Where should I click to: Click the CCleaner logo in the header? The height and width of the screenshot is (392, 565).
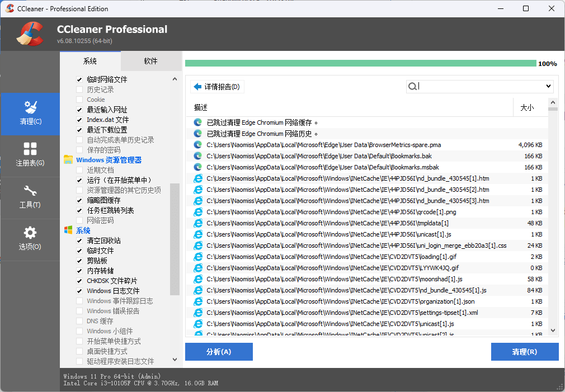click(29, 34)
